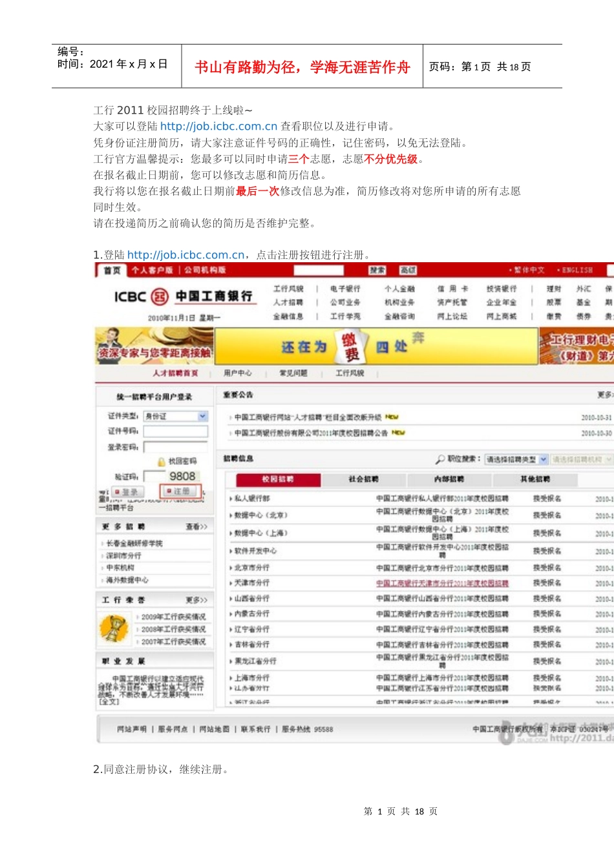614x868 pixels.
Task: Open 常见问题 in the sub navigation
Action: point(293,373)
